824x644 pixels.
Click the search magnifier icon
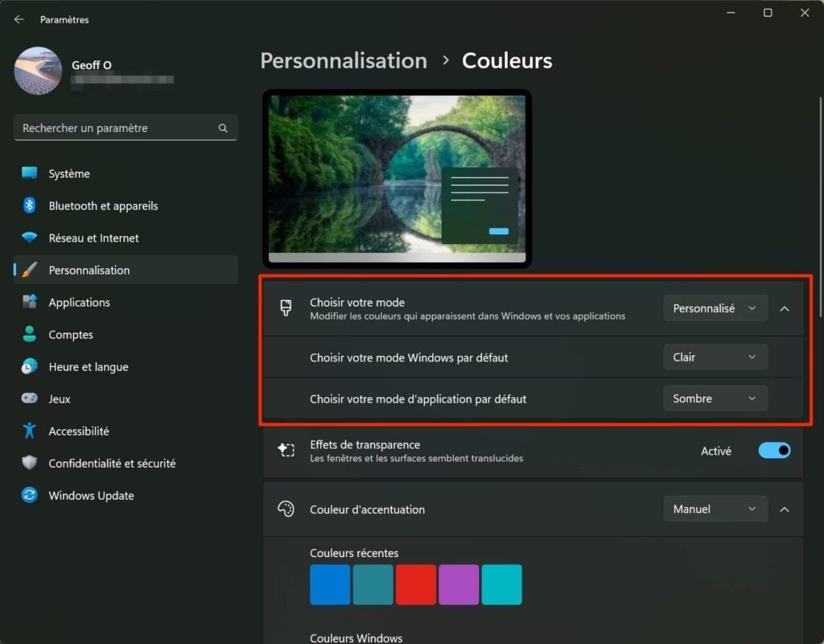(x=223, y=128)
